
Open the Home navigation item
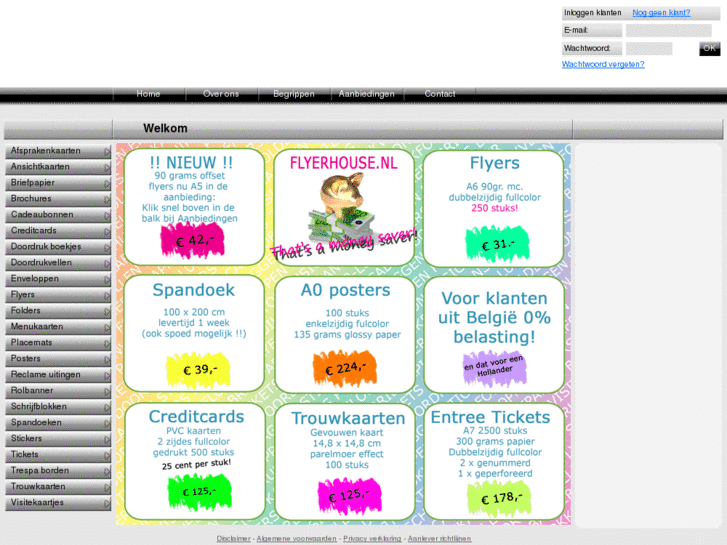tap(148, 94)
